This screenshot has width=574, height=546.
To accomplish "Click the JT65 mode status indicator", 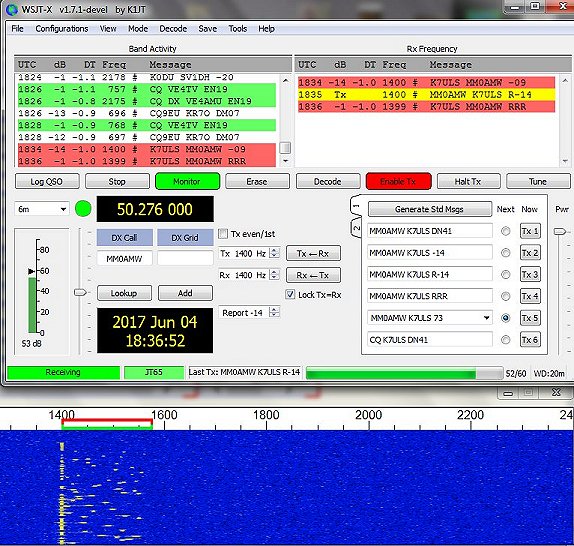I will (154, 373).
